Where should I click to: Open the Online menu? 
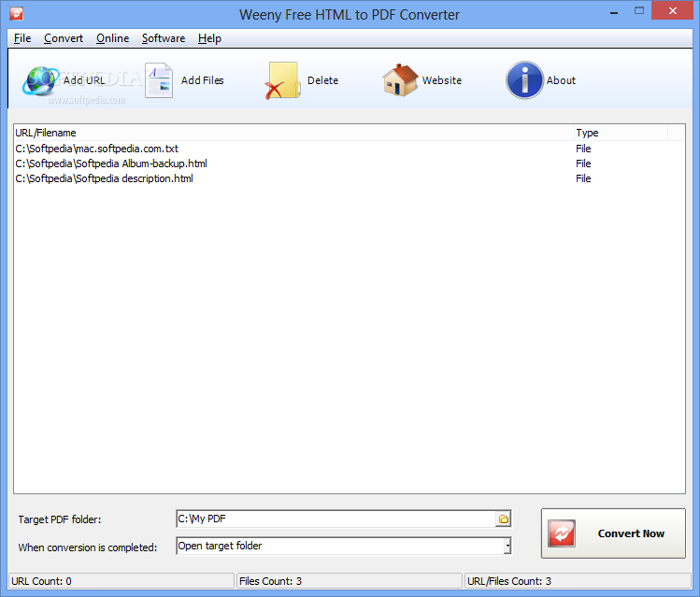(x=112, y=38)
